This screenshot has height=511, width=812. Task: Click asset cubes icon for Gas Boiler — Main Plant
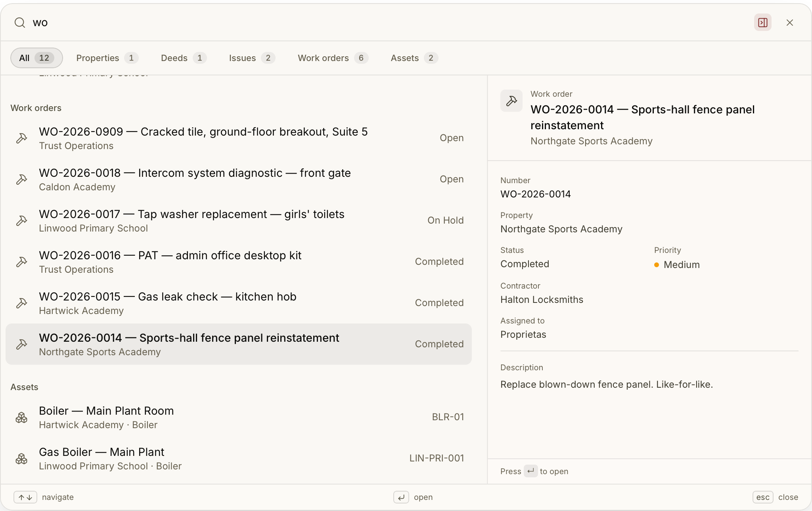21,458
